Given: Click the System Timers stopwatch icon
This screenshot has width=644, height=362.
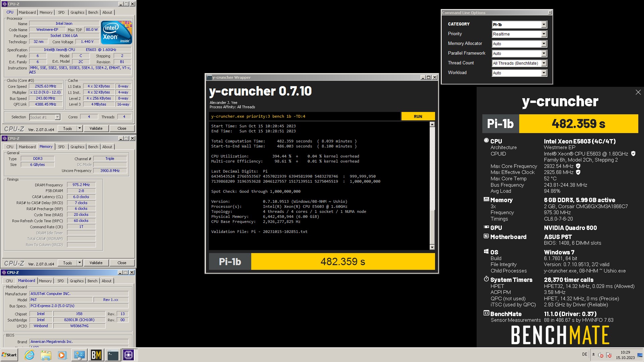Looking at the screenshot, I should (486, 279).
